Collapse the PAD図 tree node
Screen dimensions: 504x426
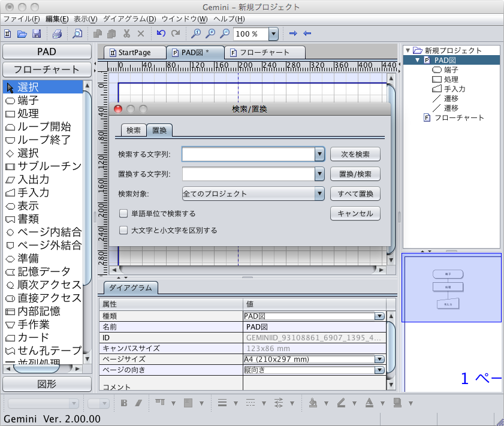coord(418,60)
